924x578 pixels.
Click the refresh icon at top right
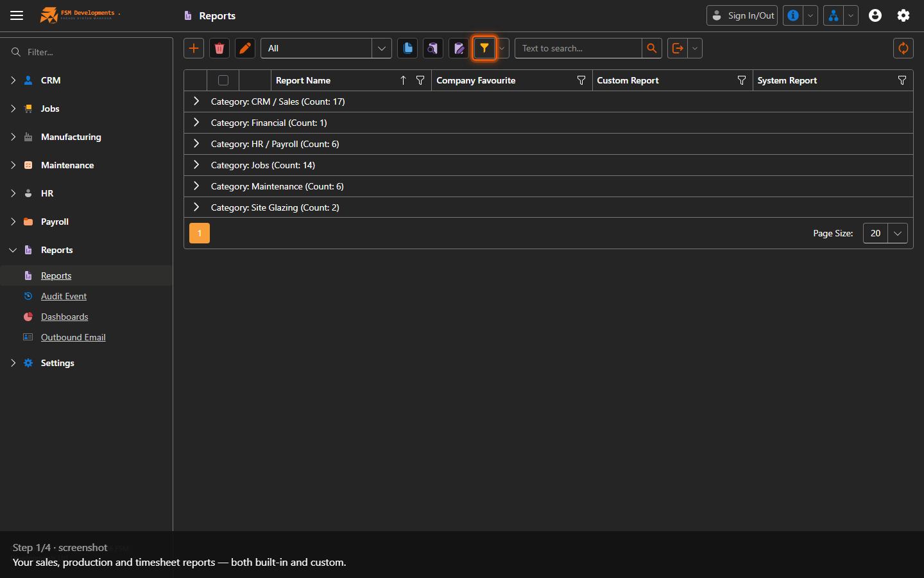[903, 48]
